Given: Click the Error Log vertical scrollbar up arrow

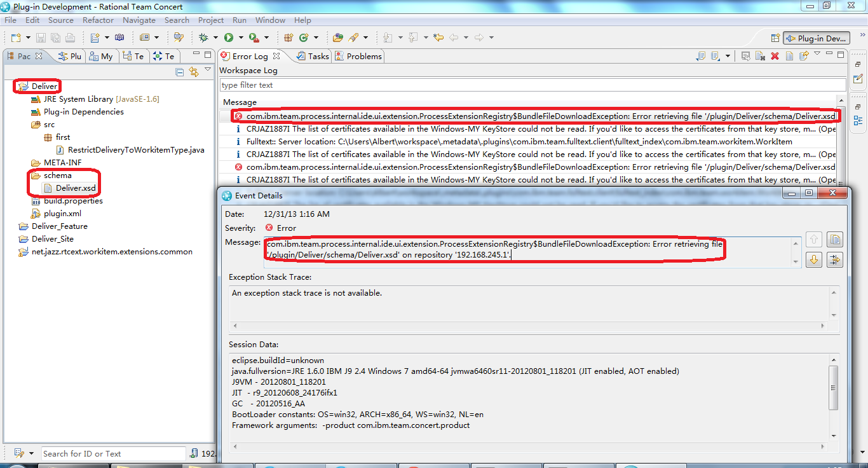Looking at the screenshot, I should coord(841,101).
